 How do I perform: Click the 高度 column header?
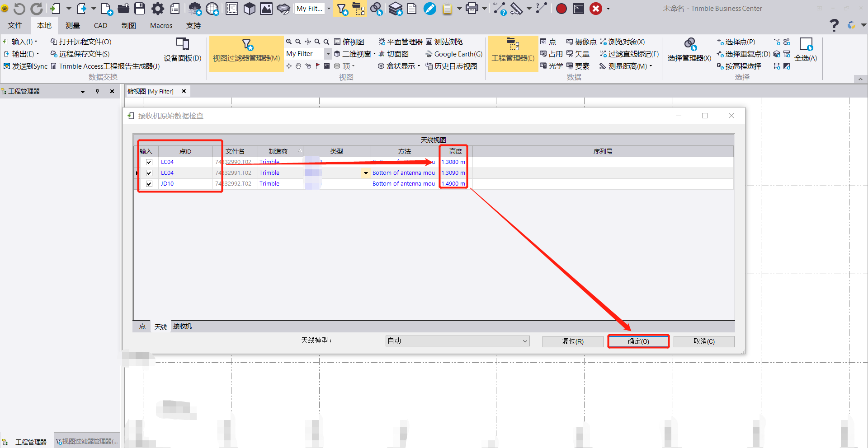click(455, 151)
